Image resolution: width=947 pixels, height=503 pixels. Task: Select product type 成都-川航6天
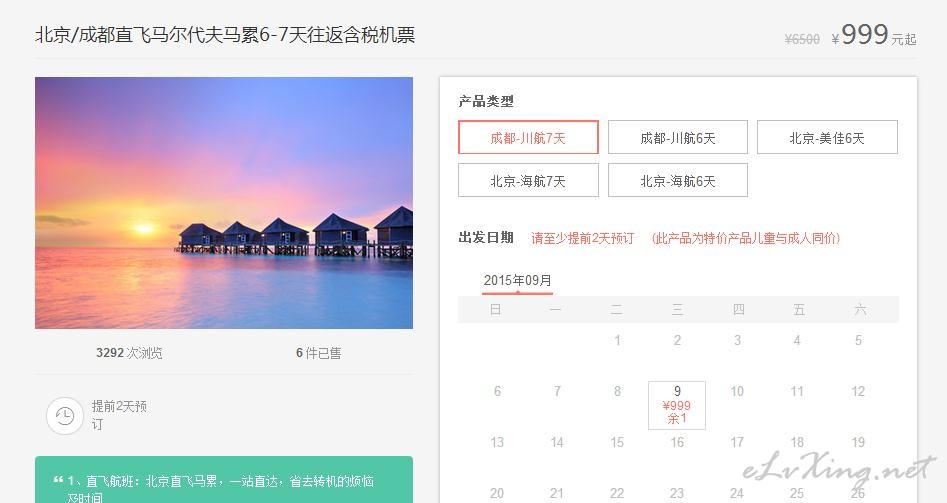click(678, 138)
